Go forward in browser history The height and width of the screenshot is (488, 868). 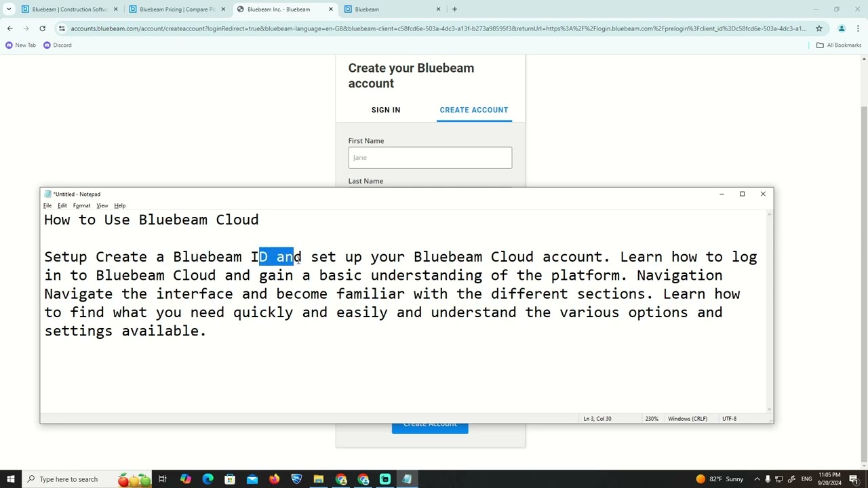[26, 28]
